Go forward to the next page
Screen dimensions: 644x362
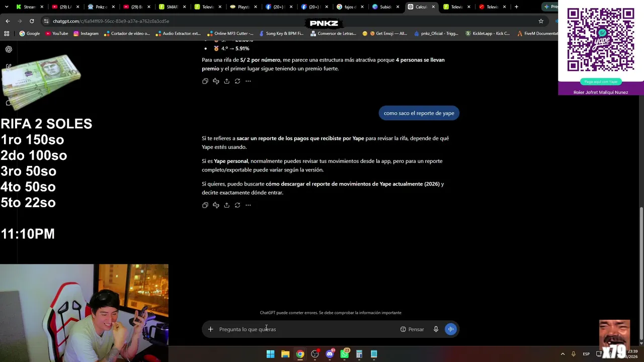(20, 21)
